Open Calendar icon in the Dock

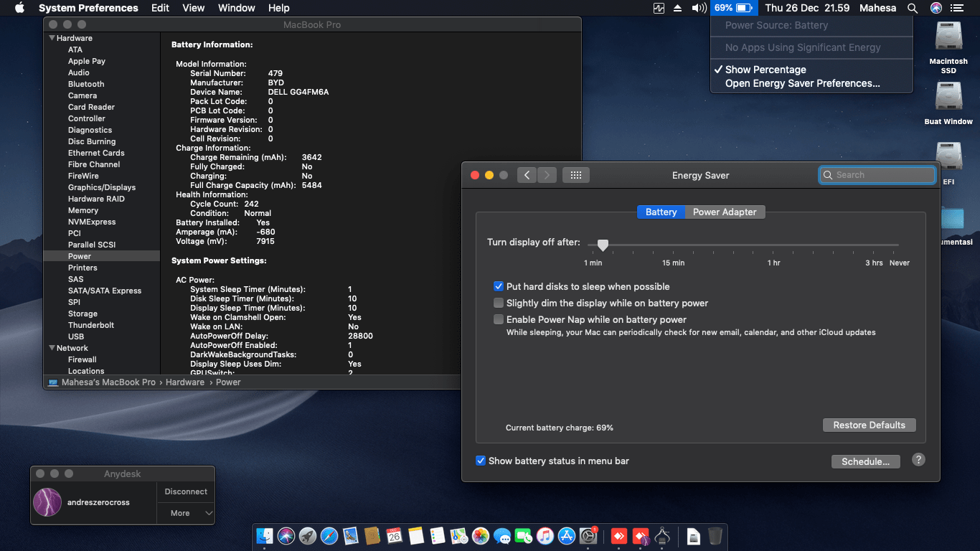pos(394,536)
